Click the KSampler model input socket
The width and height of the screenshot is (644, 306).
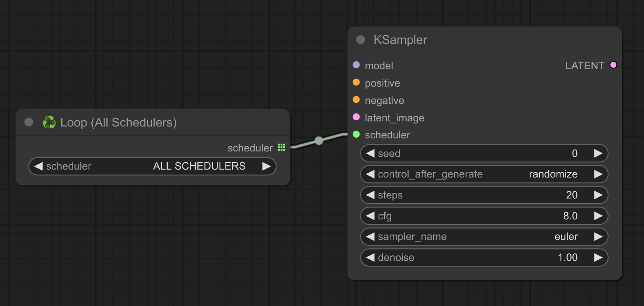(x=356, y=65)
